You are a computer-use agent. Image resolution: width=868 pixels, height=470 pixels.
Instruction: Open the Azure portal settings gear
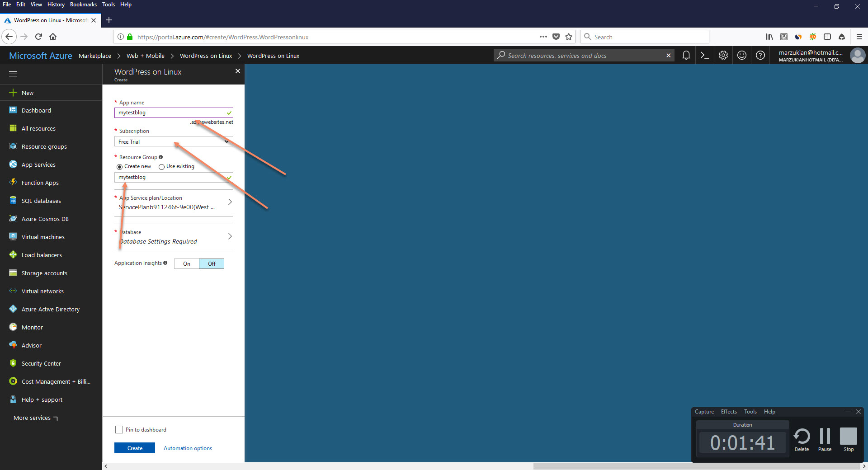[x=723, y=55]
